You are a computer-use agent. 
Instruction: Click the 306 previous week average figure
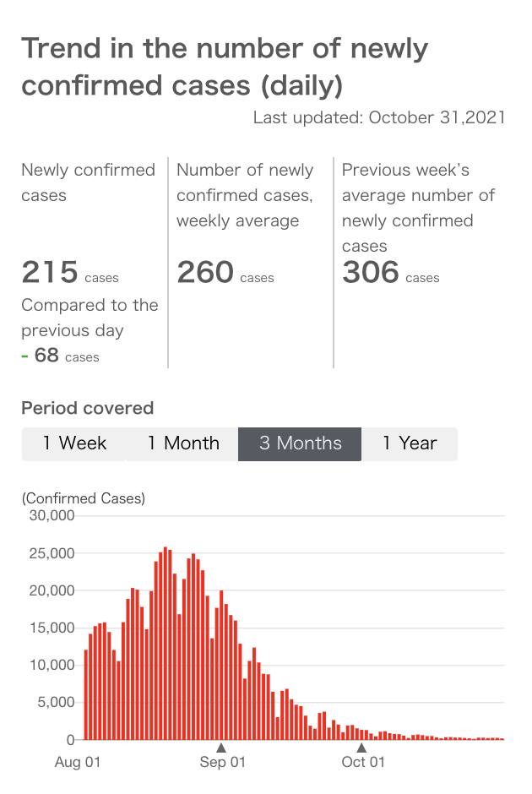pyautogui.click(x=371, y=273)
